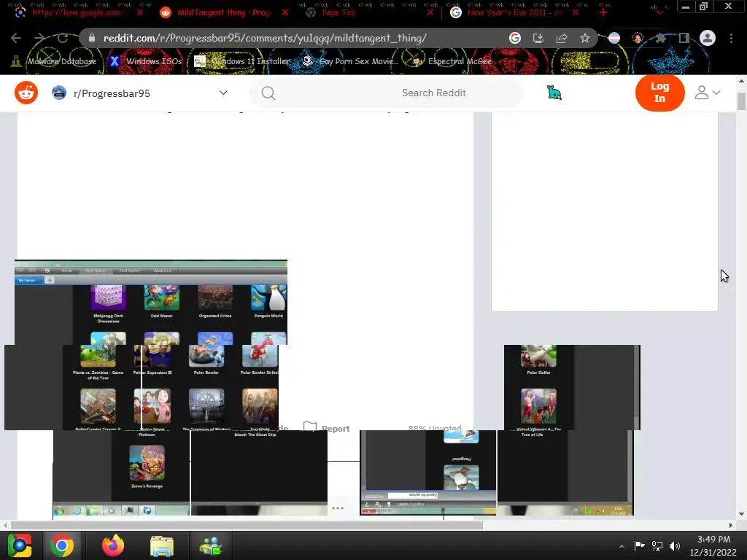This screenshot has height=560, width=747.
Task: Click the teal creature icon in Reddit header
Action: (554, 93)
